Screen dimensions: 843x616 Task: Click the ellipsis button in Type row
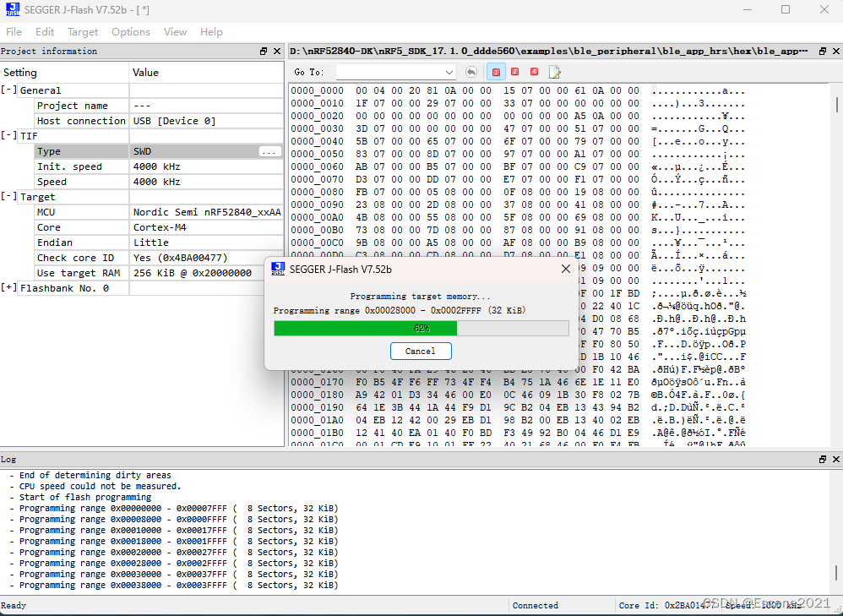[x=269, y=152]
